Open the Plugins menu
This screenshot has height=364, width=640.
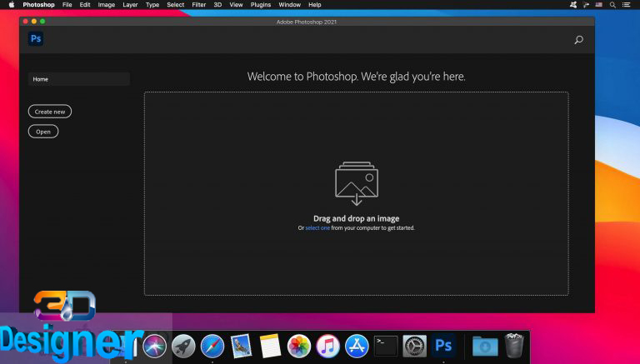[x=260, y=5]
